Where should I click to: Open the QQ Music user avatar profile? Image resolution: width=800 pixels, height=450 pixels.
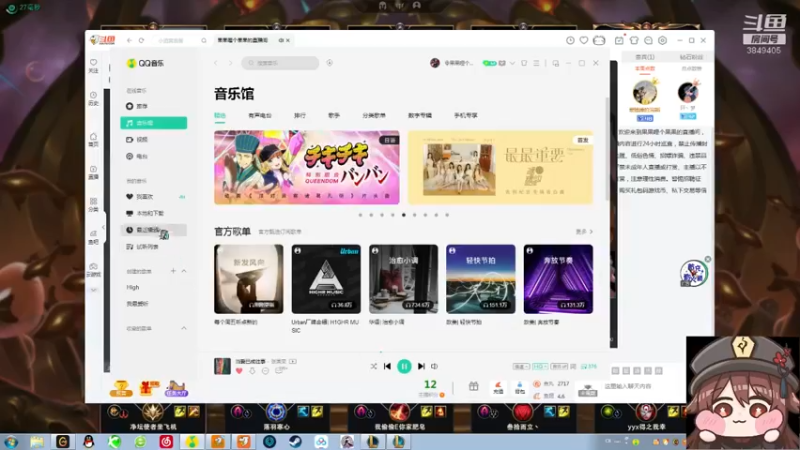(435, 63)
